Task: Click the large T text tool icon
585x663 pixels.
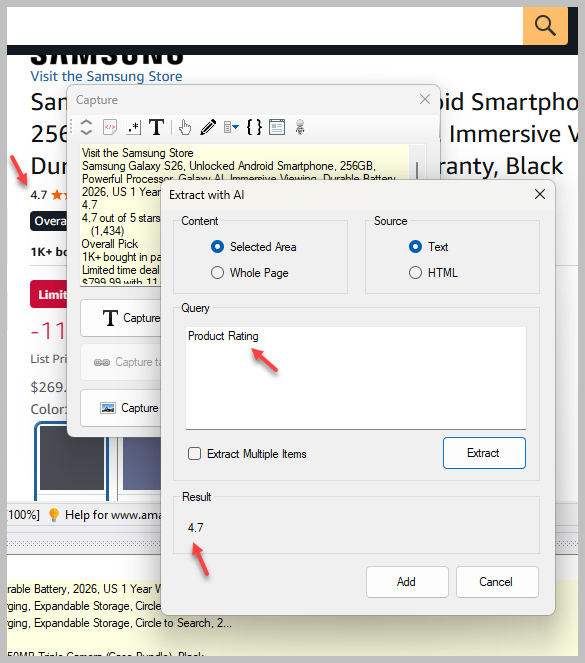Action: 156,127
